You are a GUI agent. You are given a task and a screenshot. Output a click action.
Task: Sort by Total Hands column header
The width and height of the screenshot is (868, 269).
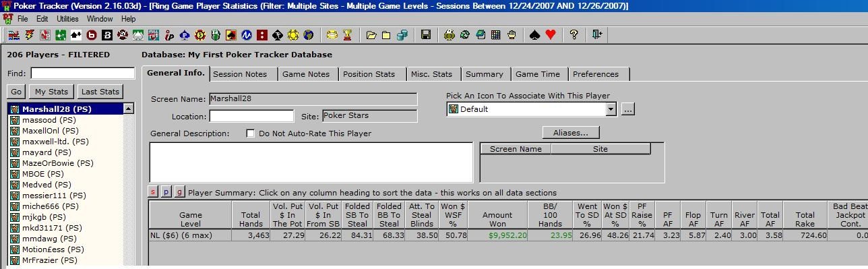coord(251,215)
